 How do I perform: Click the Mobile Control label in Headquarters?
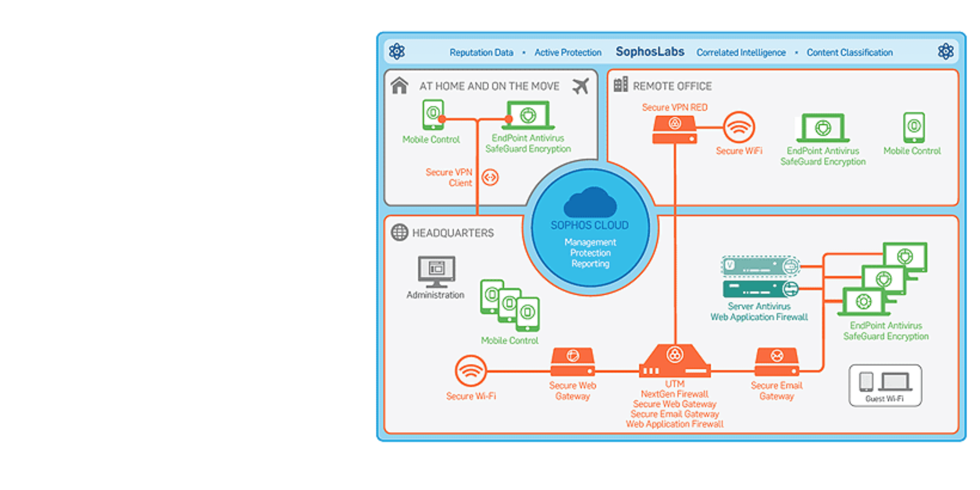pos(510,340)
